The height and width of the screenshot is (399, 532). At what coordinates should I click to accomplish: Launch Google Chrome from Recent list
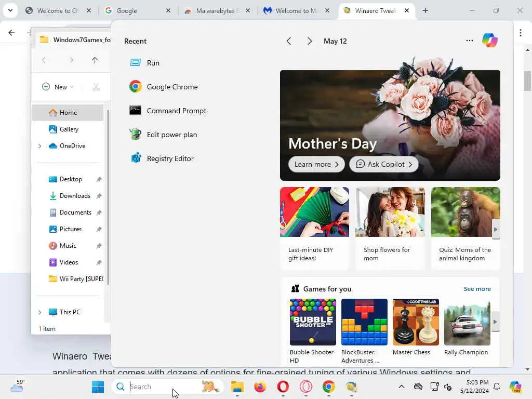click(164, 87)
